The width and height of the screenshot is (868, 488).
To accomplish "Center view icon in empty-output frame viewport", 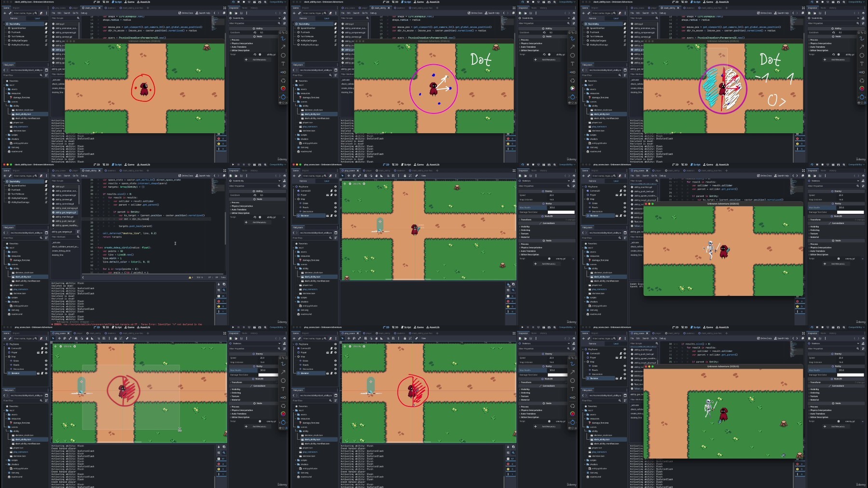I will coord(345,184).
